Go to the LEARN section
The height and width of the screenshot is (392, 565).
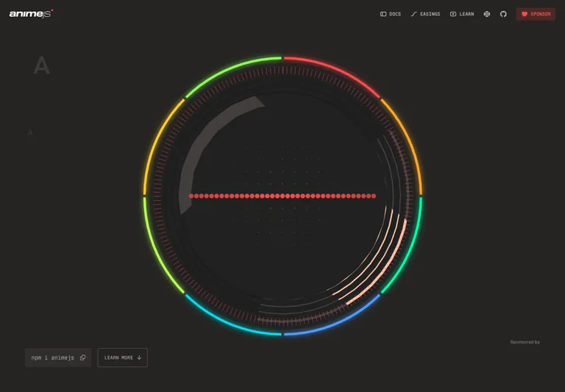(x=462, y=14)
